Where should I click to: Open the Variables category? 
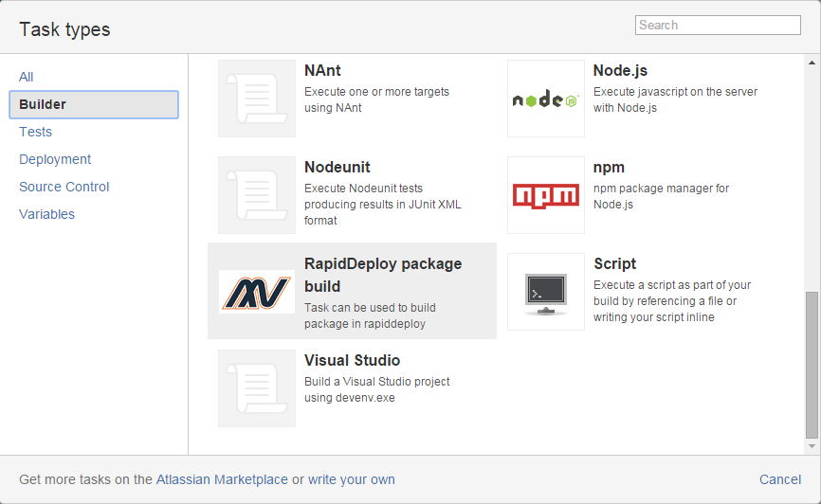(x=46, y=214)
